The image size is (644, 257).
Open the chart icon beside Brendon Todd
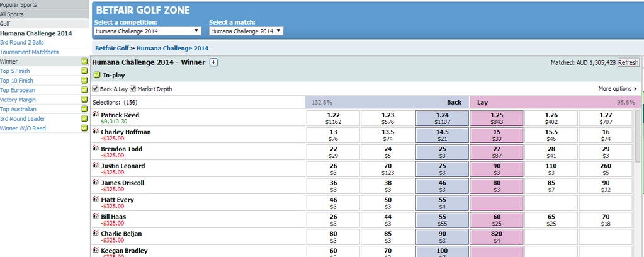[x=95, y=149]
